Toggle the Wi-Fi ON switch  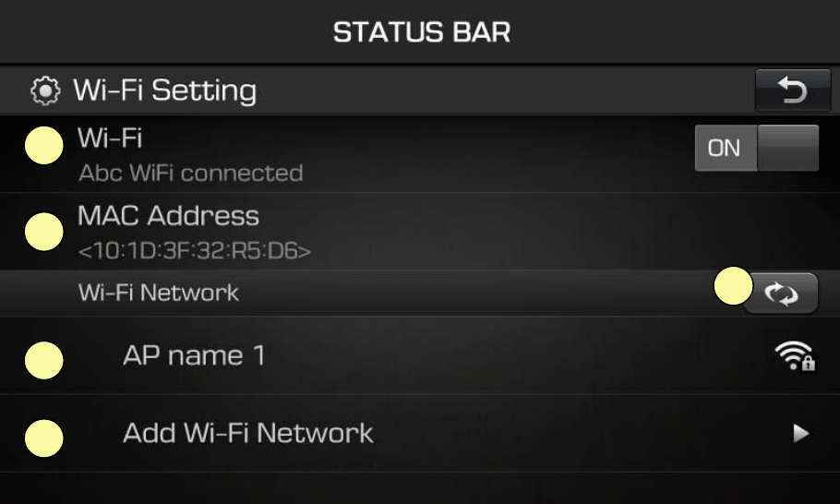point(756,148)
